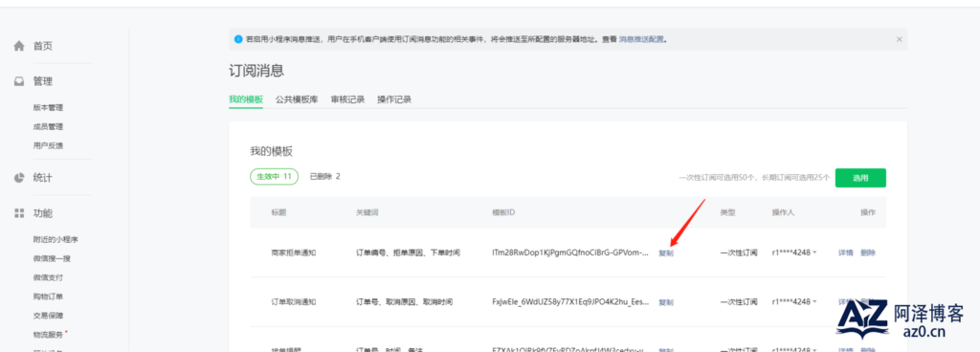Image resolution: width=980 pixels, height=352 pixels.
Task: Switch to the 我的模板 tab
Action: tap(246, 99)
